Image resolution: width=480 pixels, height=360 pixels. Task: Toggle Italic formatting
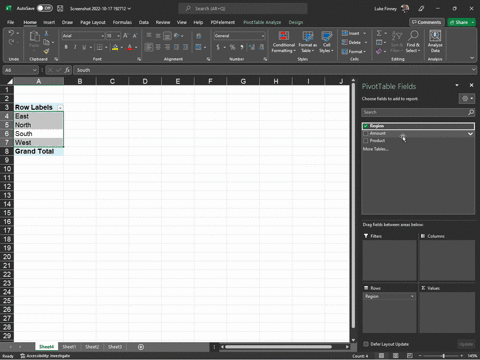coord(75,47)
